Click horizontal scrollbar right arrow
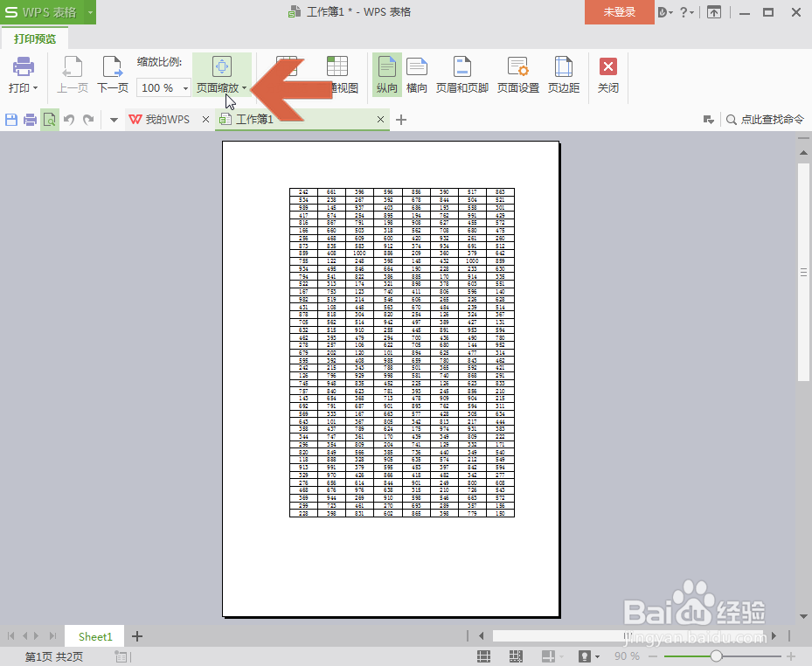This screenshot has width=812, height=666. (x=774, y=635)
